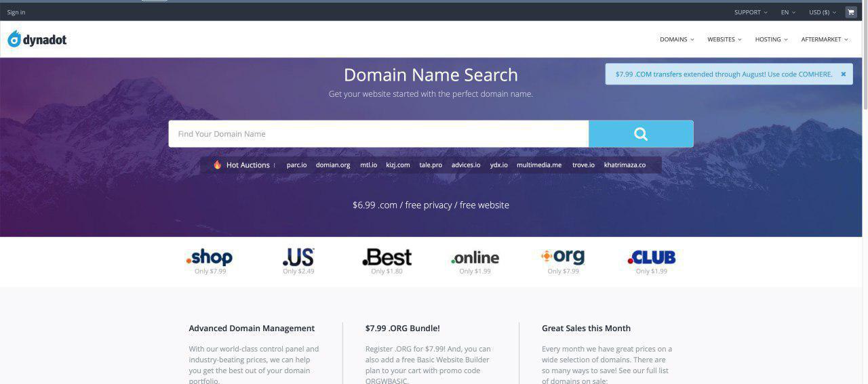Image resolution: width=868 pixels, height=384 pixels.
Task: Click the Only $2.49 price
Action: tap(298, 271)
